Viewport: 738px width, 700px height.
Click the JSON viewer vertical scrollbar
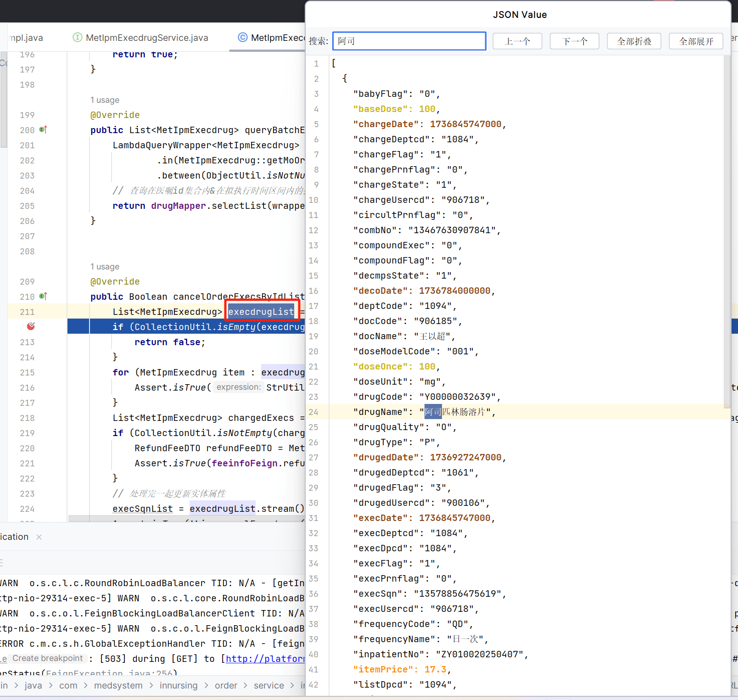pos(727,232)
